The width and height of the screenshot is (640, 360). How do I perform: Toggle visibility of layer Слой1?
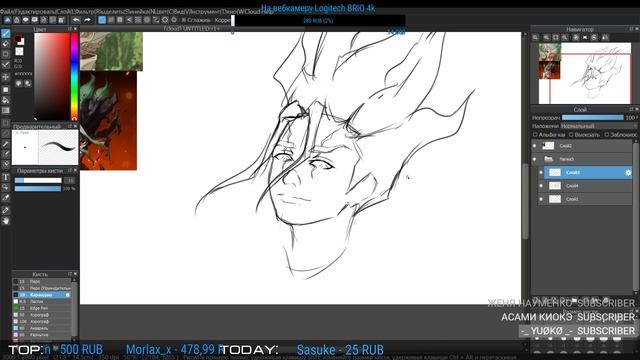point(541,199)
